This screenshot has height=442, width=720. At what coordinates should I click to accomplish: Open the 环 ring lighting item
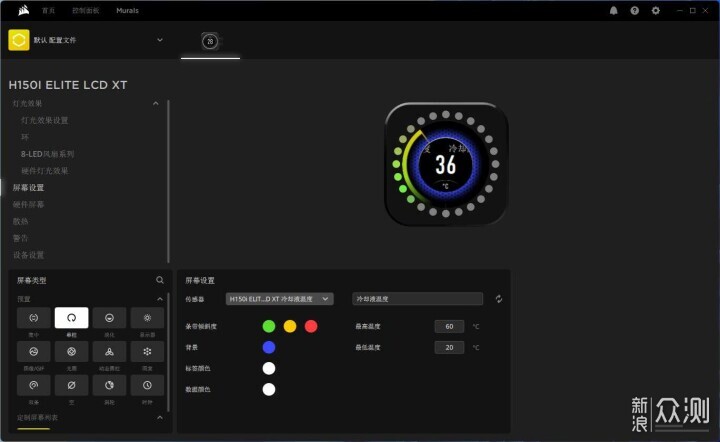25,137
